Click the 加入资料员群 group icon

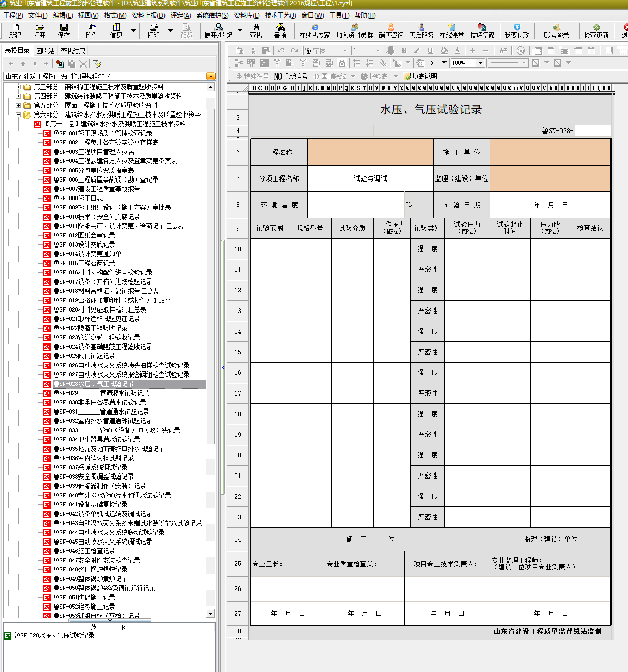click(x=354, y=30)
